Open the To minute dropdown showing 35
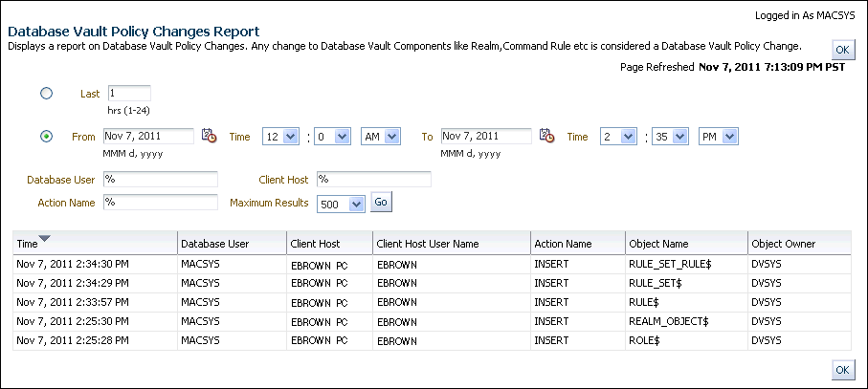Screen dimensions: 868x389 pyautogui.click(x=670, y=137)
